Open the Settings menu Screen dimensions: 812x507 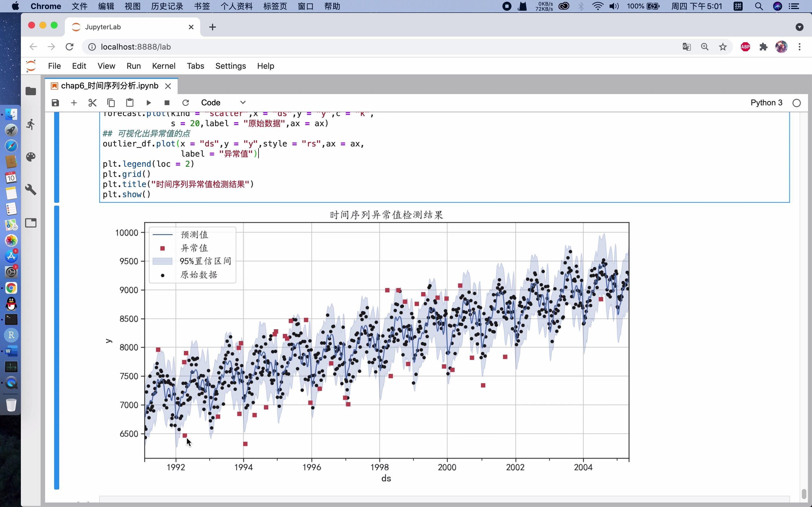click(x=231, y=66)
